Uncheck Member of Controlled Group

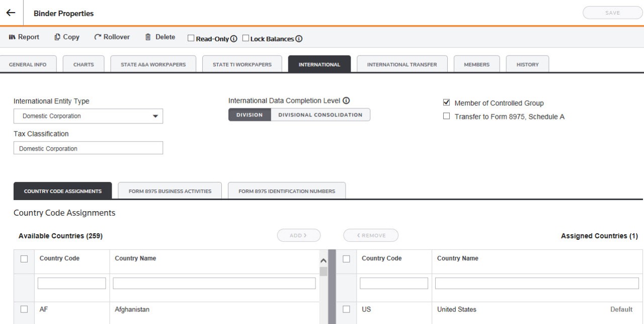(446, 103)
